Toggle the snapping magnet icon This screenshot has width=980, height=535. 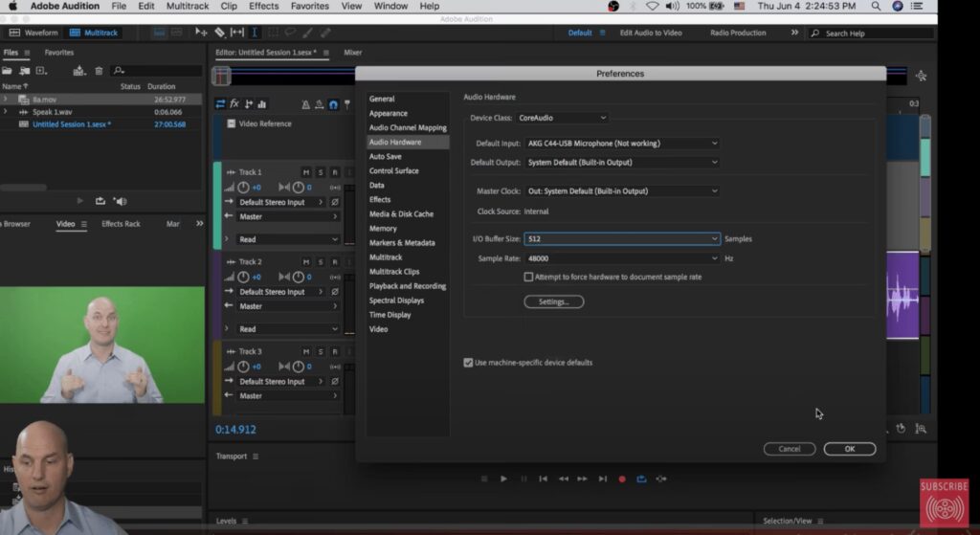[x=333, y=104]
